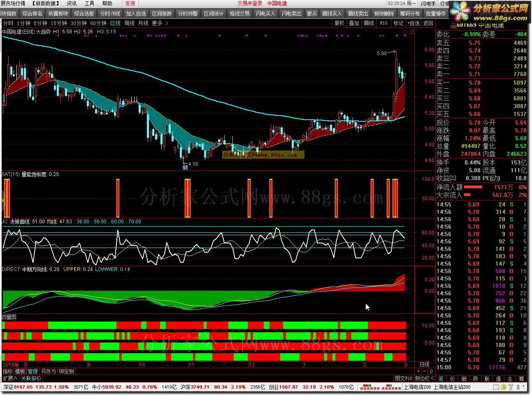Open 复权 adjustment options
This screenshot has width=532, height=396.
click(339, 23)
